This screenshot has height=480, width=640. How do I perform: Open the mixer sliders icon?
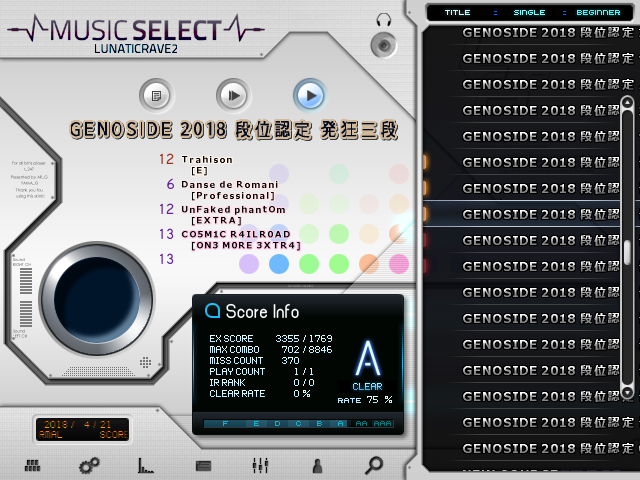click(x=260, y=465)
